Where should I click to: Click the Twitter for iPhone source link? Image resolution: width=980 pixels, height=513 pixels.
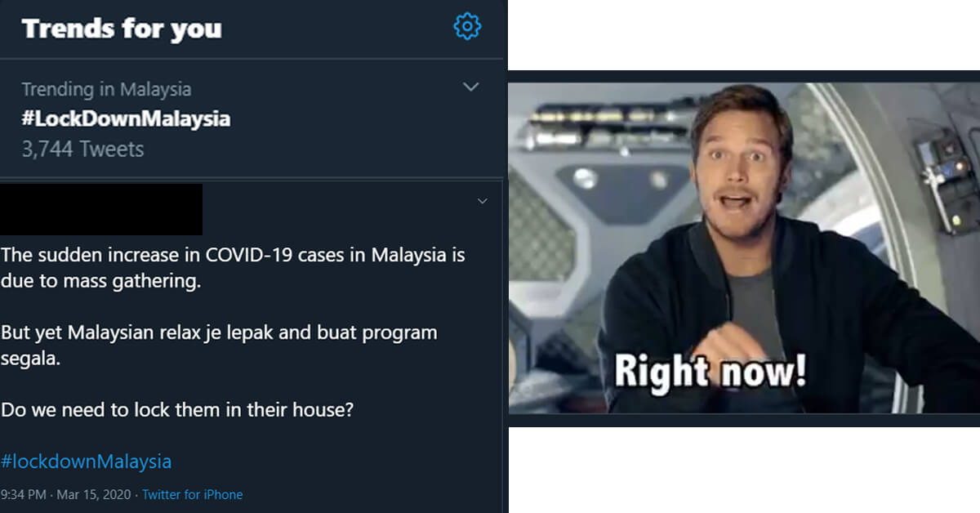click(x=193, y=494)
